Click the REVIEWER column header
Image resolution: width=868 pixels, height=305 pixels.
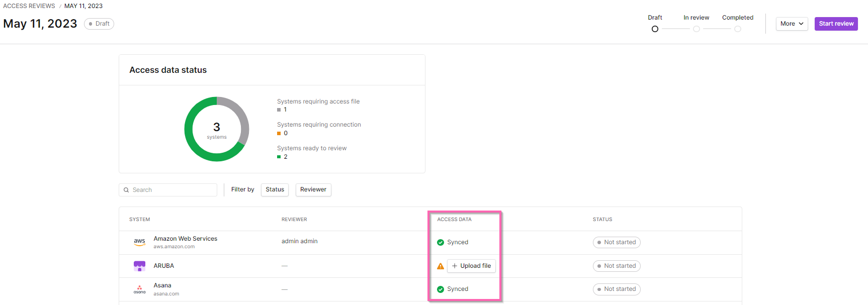point(294,220)
